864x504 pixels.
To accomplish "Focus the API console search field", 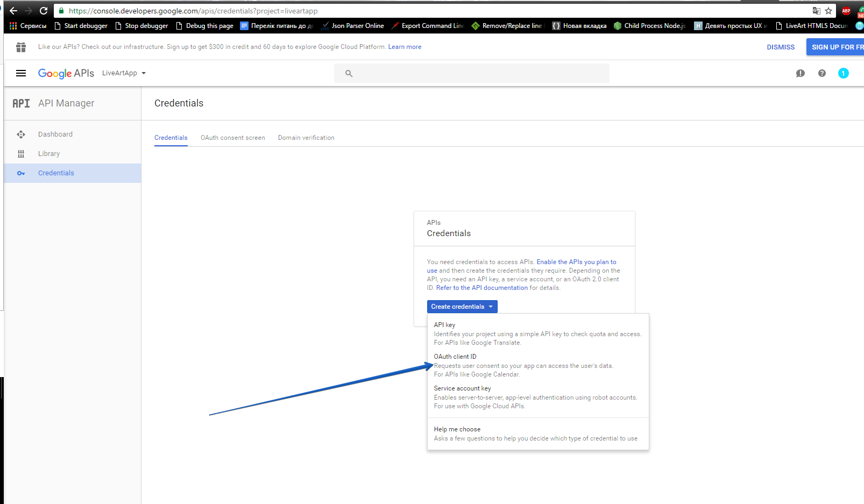I will click(x=472, y=73).
